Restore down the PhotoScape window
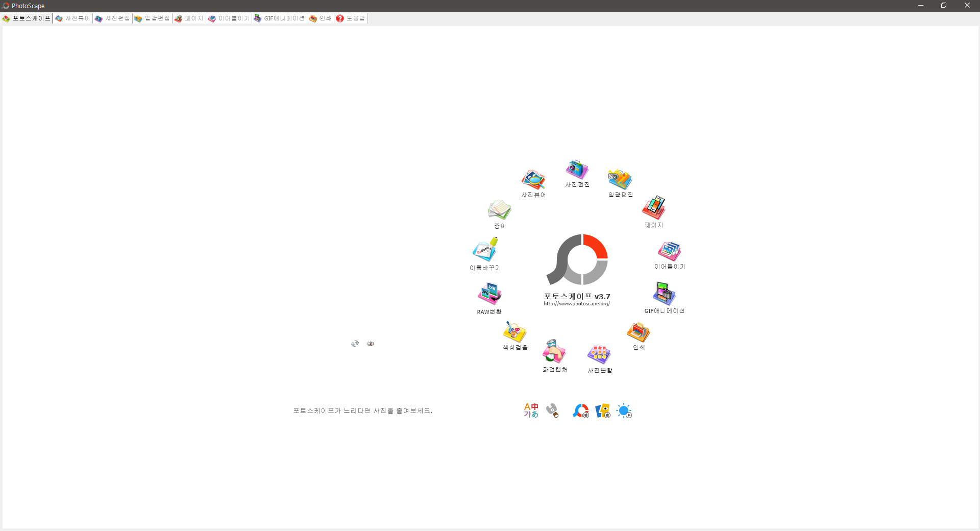Image resolution: width=980 pixels, height=531 pixels. pyautogui.click(x=944, y=6)
